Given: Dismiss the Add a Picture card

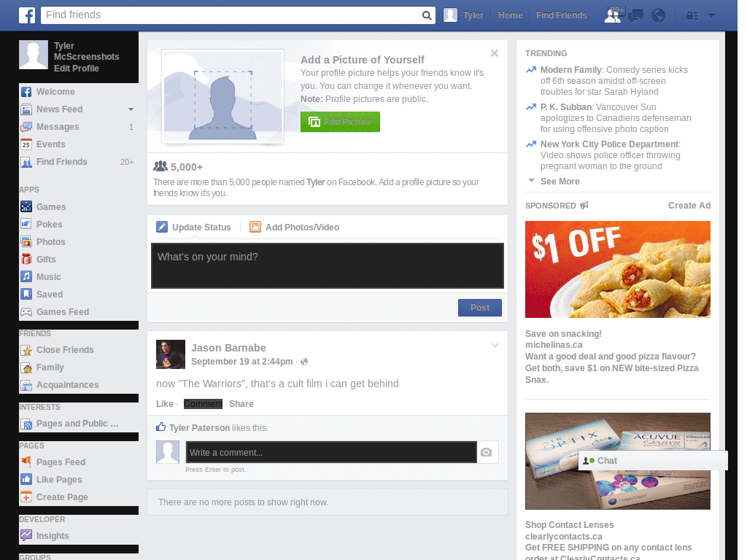Looking at the screenshot, I should pyautogui.click(x=495, y=53).
